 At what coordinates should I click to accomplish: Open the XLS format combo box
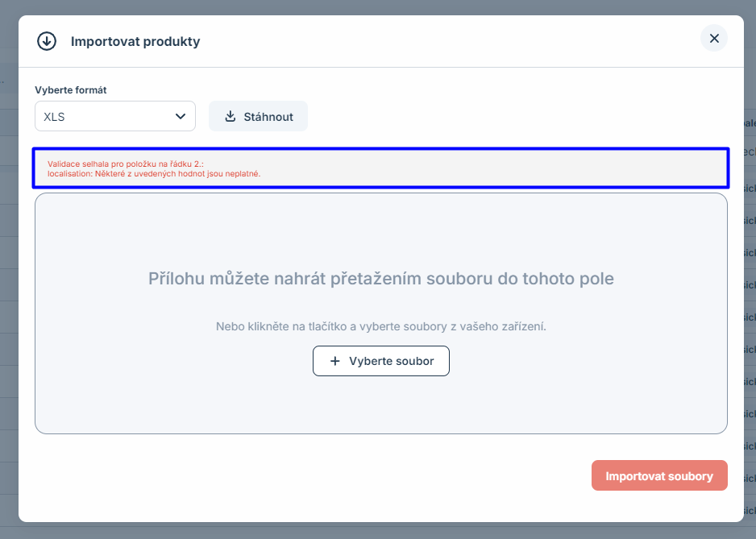[105, 116]
